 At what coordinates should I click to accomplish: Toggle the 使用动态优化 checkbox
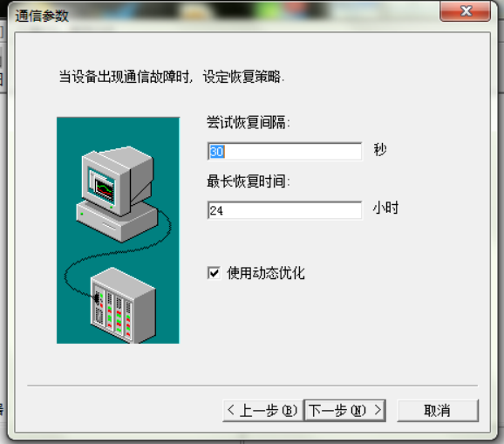point(215,273)
